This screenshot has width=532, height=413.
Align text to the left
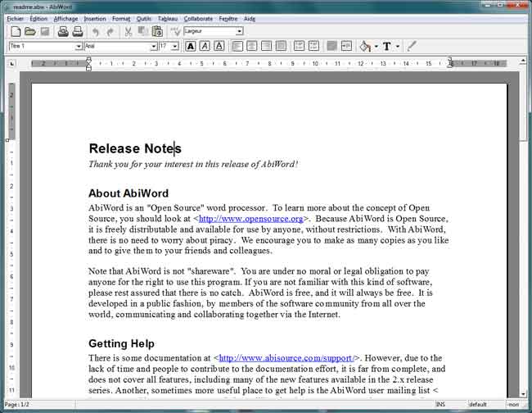coord(237,46)
